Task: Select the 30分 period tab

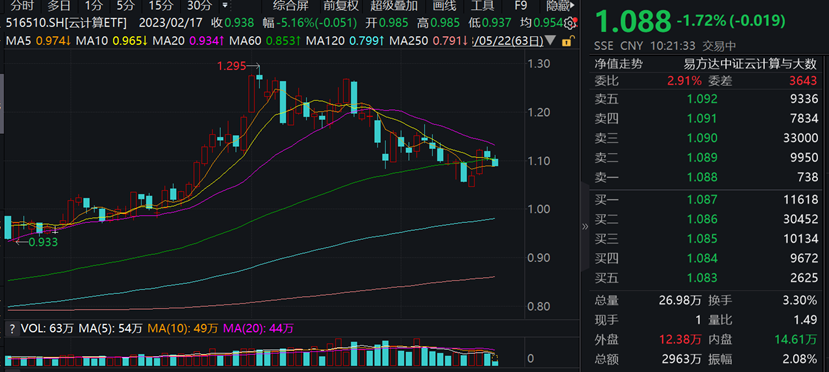Action: coord(200,6)
